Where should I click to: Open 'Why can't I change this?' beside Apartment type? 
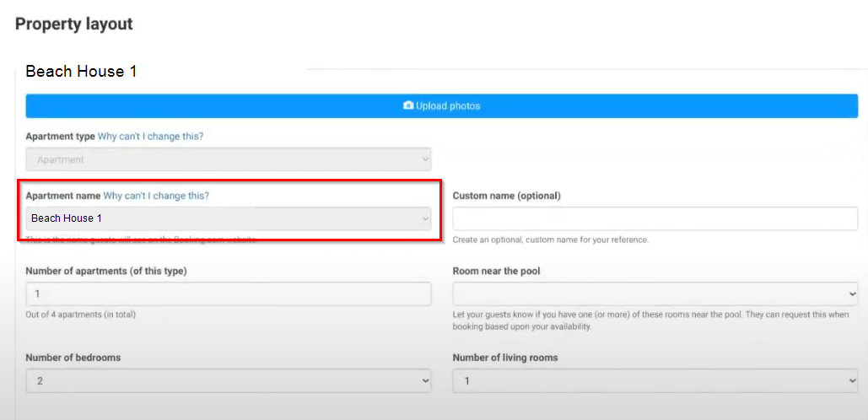(150, 136)
